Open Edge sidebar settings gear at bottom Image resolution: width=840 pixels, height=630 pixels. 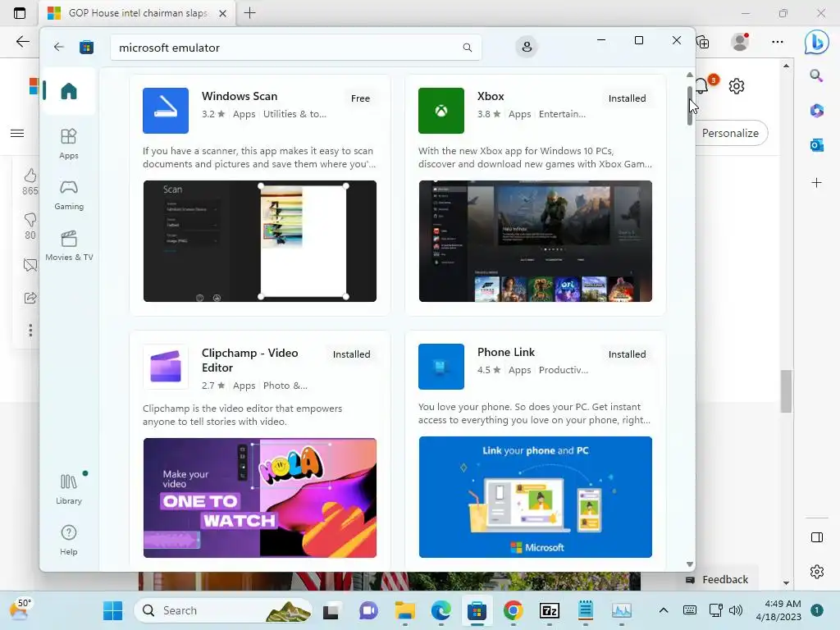(816, 572)
